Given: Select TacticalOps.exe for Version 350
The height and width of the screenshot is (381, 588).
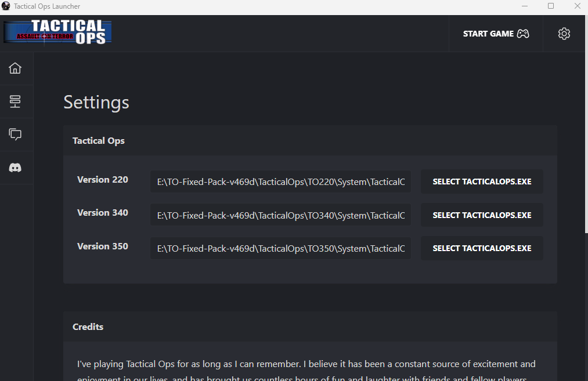Looking at the screenshot, I should coord(482,248).
